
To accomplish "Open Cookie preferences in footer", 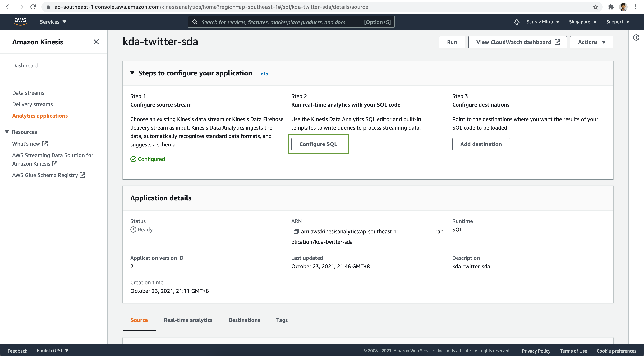I will pyautogui.click(x=616, y=351).
